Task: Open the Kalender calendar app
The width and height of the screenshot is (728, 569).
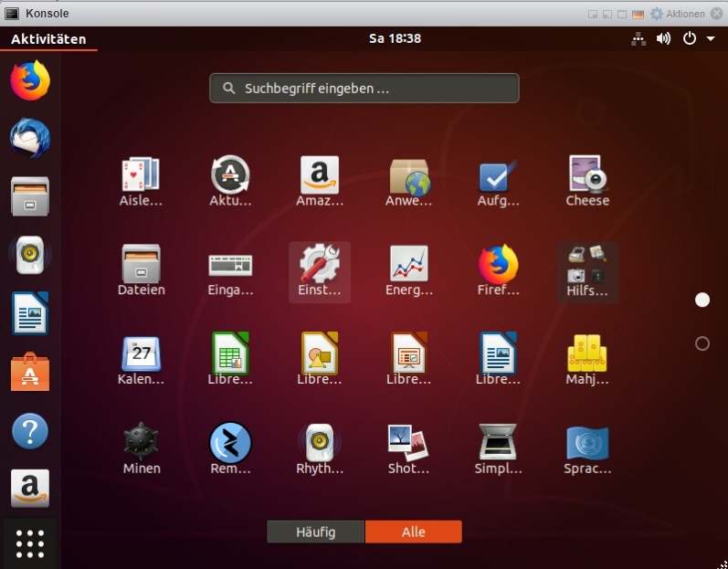Action: (x=141, y=360)
